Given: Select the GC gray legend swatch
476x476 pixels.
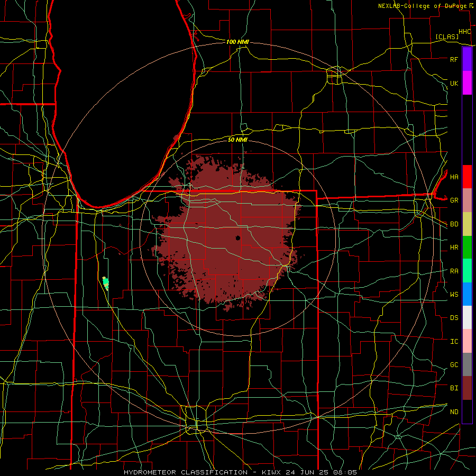Looking at the screenshot, I should coord(467,364).
